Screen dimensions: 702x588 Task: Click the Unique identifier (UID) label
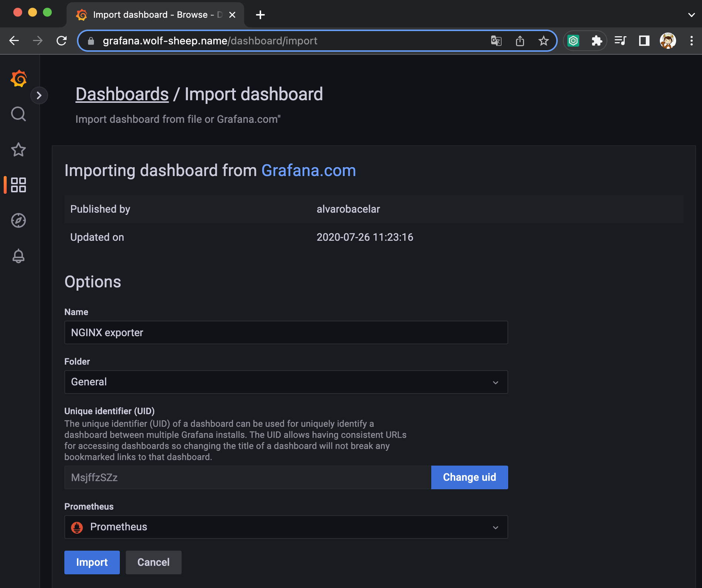point(109,411)
